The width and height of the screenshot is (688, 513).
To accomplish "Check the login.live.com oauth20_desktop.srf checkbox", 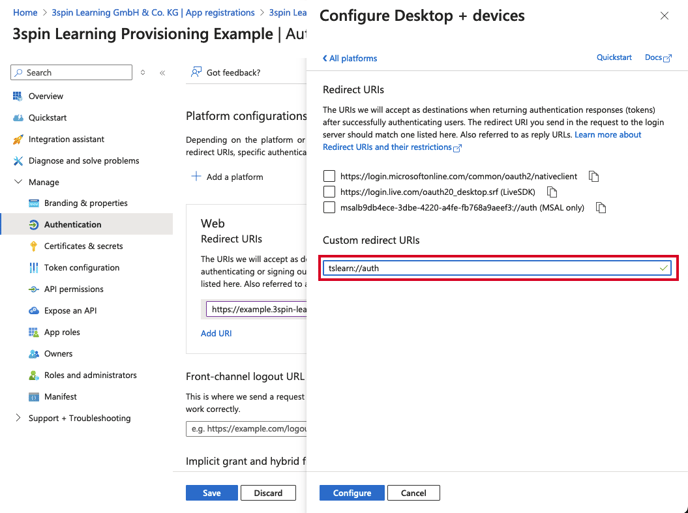I will pyautogui.click(x=329, y=192).
